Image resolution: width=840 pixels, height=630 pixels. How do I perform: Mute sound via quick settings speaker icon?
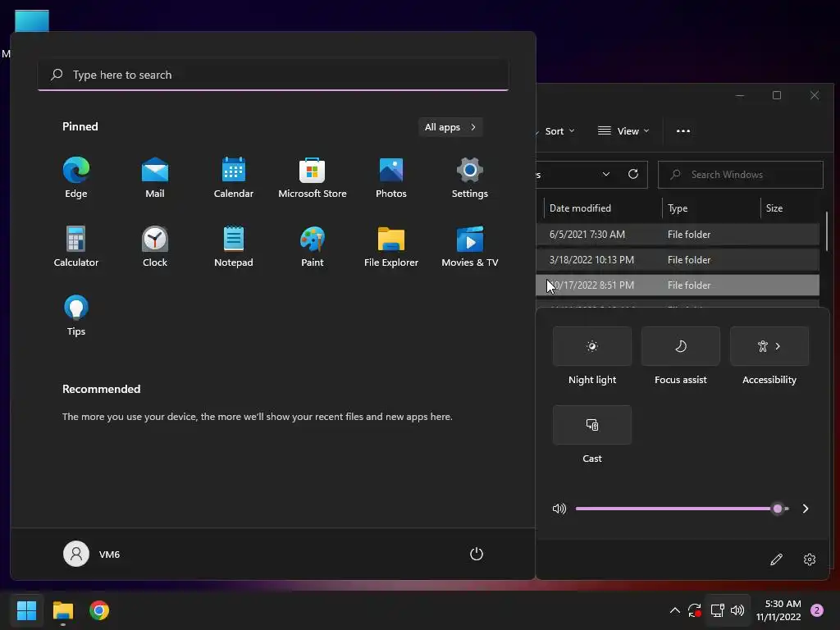click(x=559, y=509)
